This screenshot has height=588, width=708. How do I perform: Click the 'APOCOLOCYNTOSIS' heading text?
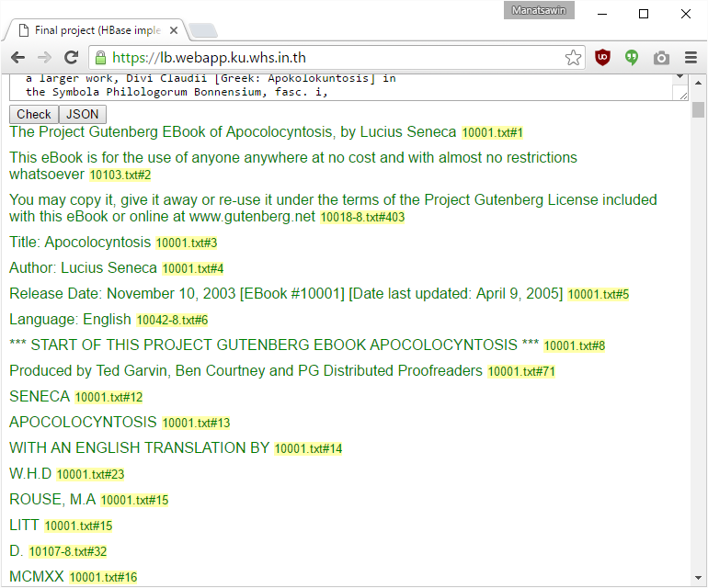[83, 423]
